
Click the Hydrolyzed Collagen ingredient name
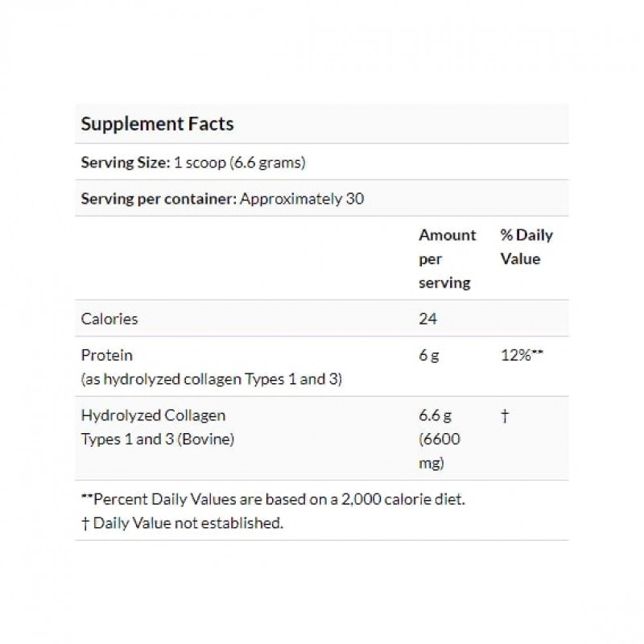click(154, 415)
